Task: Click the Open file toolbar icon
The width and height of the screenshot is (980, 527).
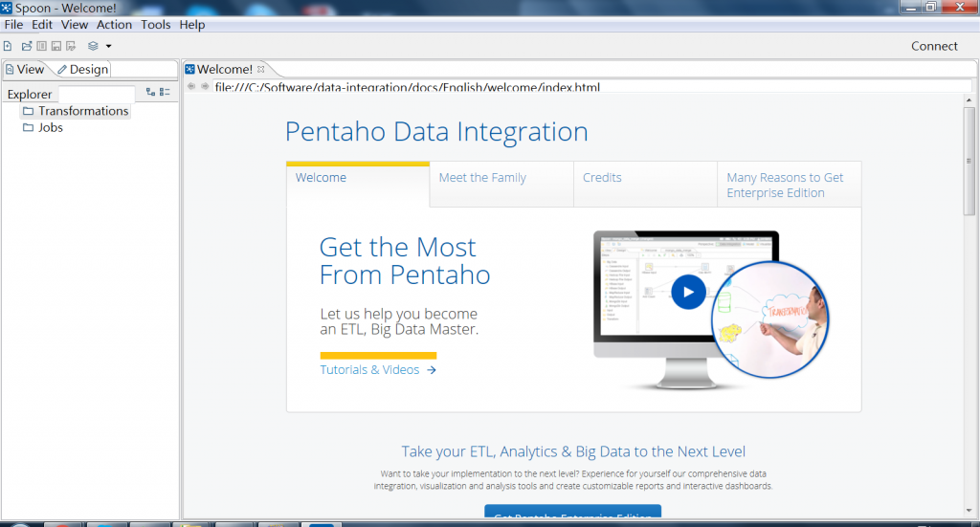Action: click(x=27, y=46)
